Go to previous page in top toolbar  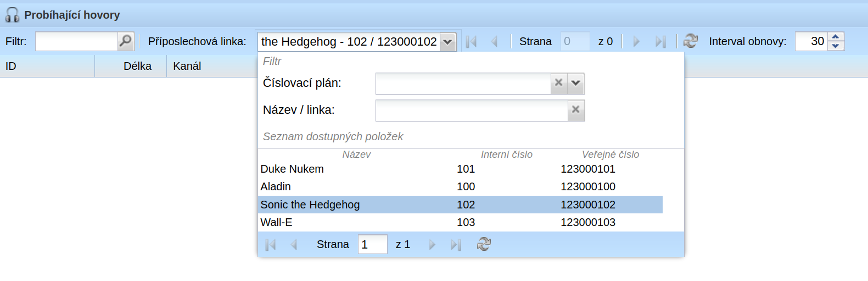tap(494, 42)
